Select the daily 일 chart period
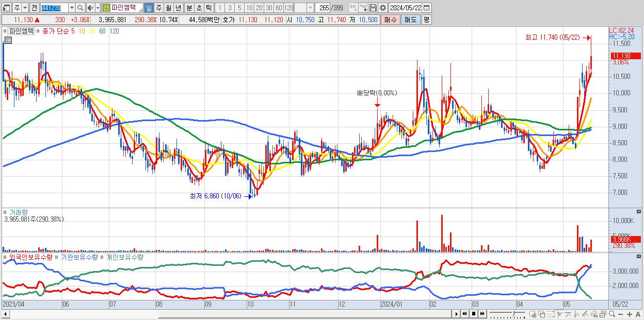This screenshot has height=320, width=644. 149,8
